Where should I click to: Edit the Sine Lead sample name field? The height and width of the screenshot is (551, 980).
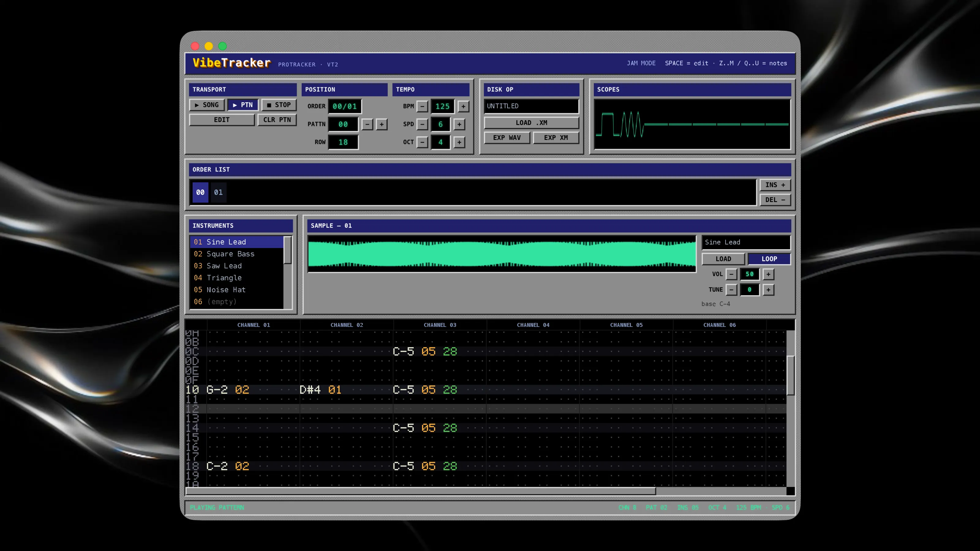click(x=746, y=242)
